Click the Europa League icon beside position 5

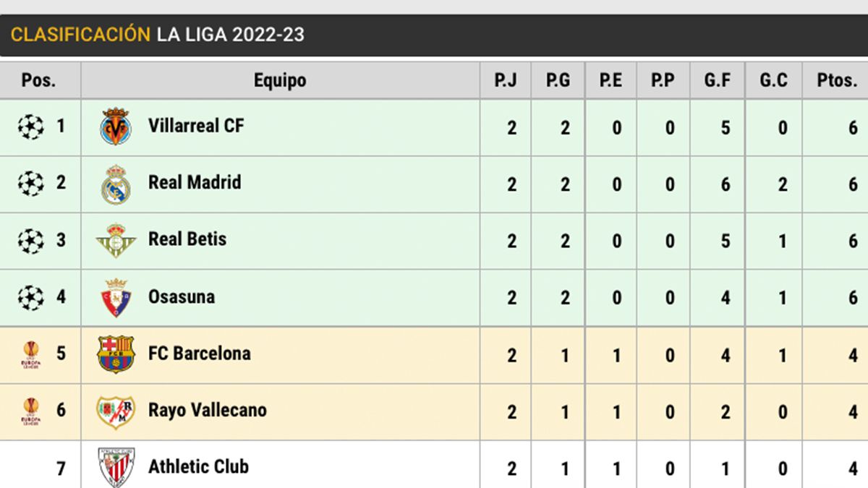pyautogui.click(x=30, y=354)
